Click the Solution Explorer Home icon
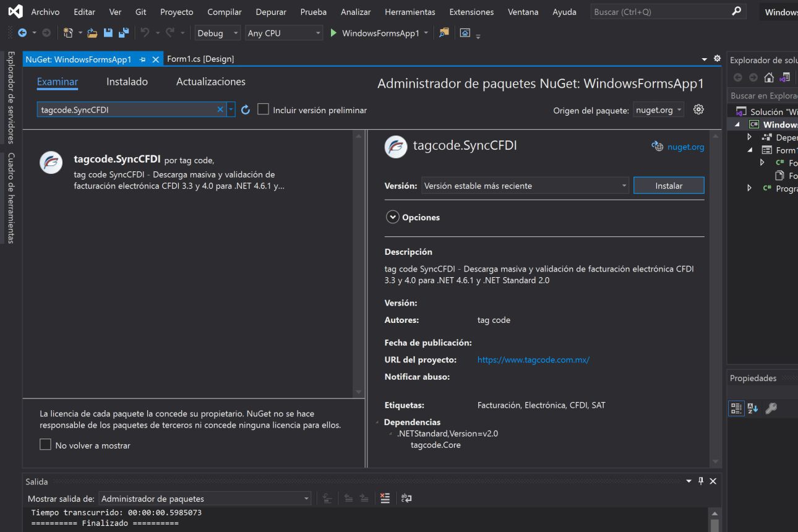The height and width of the screenshot is (532, 798). (769, 77)
